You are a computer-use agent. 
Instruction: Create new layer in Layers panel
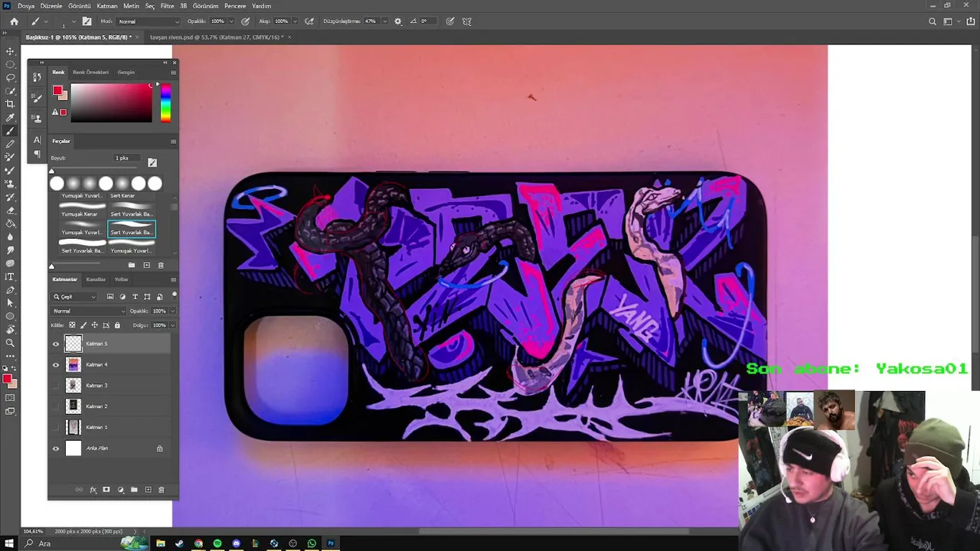click(x=148, y=490)
